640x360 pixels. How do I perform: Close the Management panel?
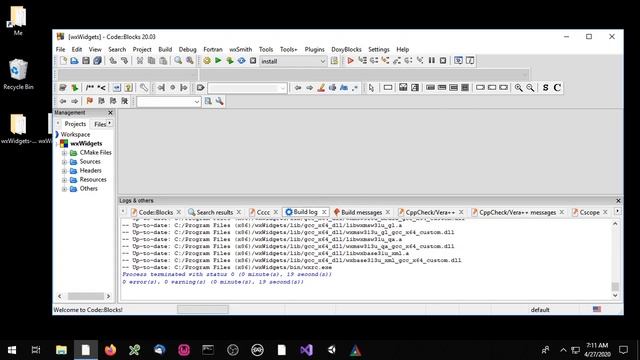110,112
